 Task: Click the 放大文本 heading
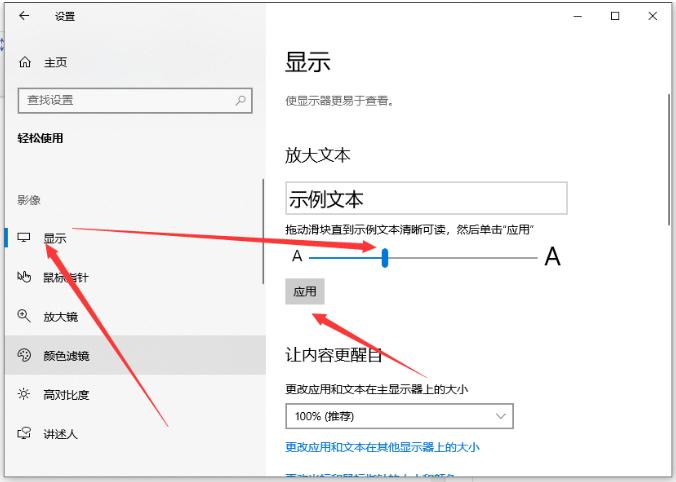coord(317,155)
